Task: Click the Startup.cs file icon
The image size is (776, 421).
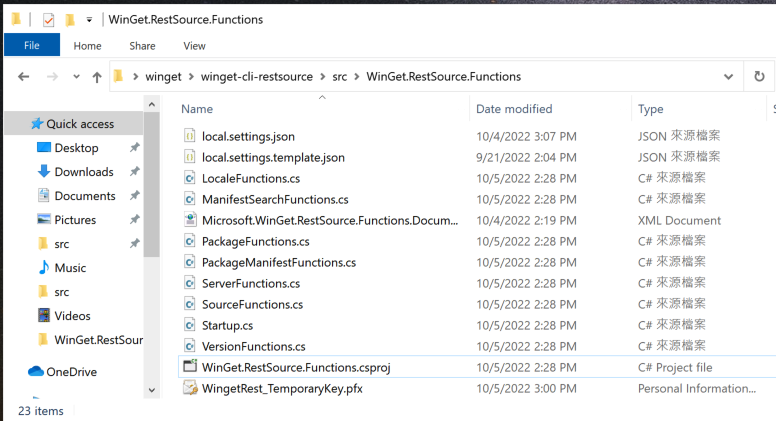Action: pyautogui.click(x=190, y=325)
